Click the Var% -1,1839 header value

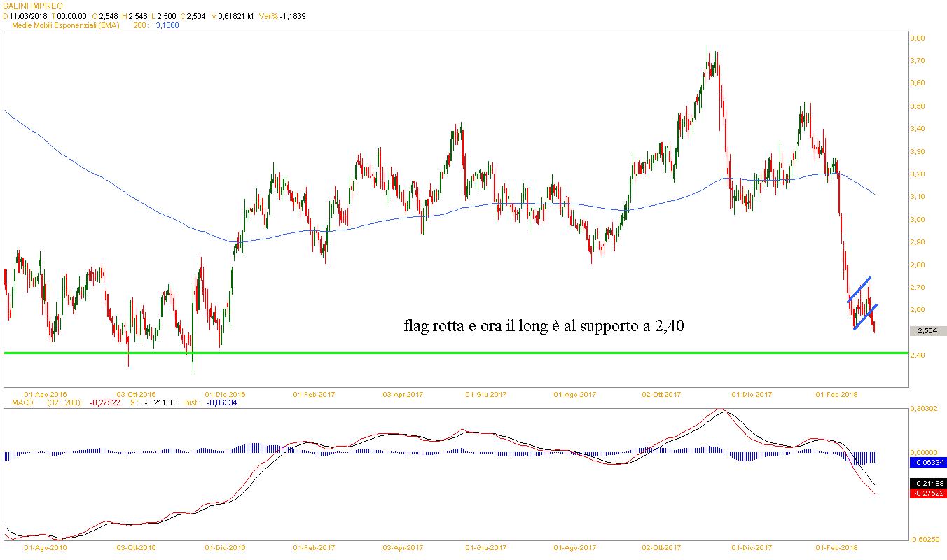(282, 16)
